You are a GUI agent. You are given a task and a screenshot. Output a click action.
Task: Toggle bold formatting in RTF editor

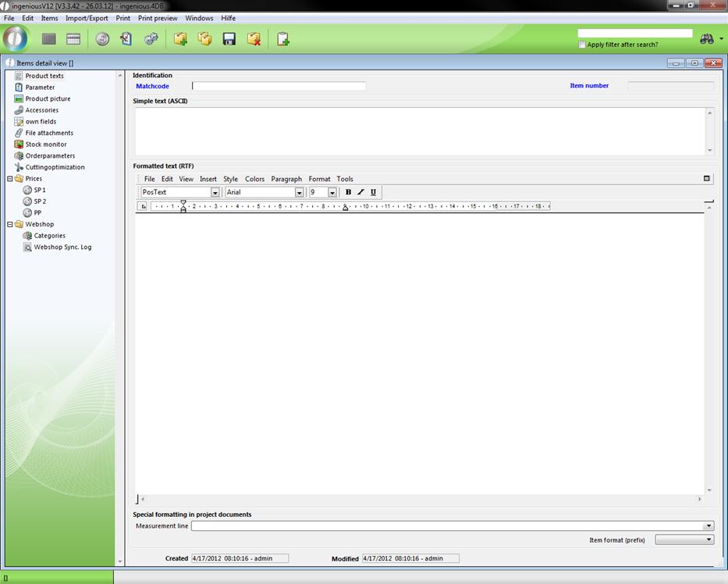(x=348, y=192)
